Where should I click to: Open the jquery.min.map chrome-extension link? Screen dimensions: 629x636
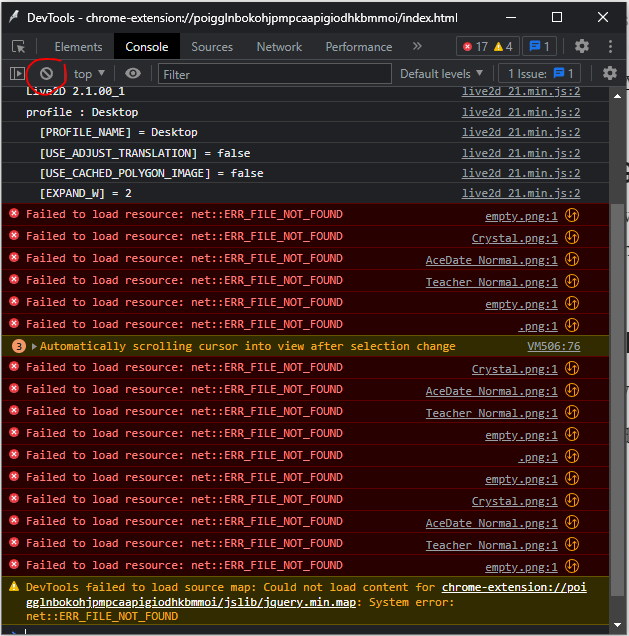click(306, 595)
